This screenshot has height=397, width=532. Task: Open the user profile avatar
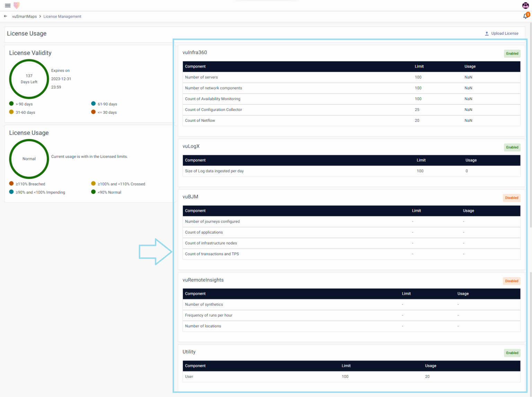click(x=525, y=6)
